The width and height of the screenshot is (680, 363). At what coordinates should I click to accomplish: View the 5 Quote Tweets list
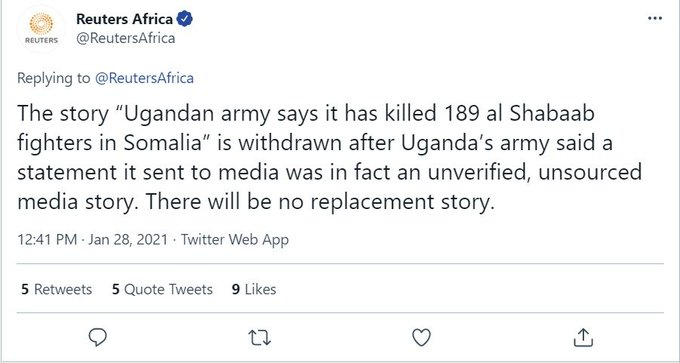tap(162, 289)
